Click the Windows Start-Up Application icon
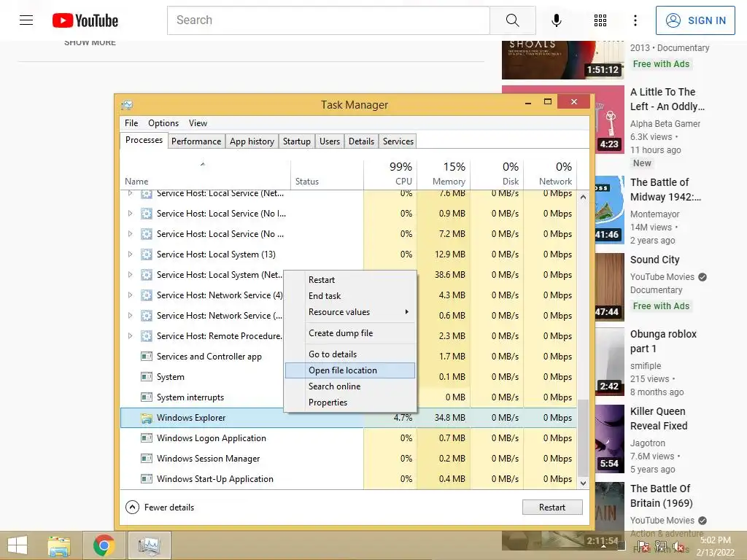Image resolution: width=747 pixels, height=560 pixels. (147, 479)
